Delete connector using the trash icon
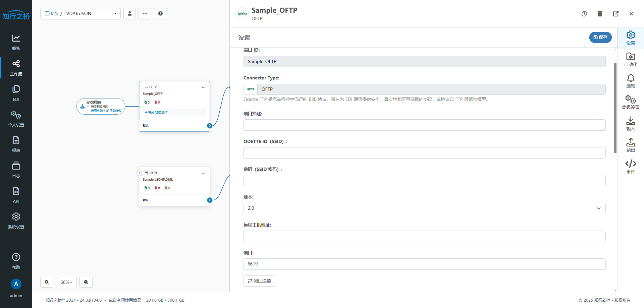This screenshot has height=308, width=644. [600, 14]
